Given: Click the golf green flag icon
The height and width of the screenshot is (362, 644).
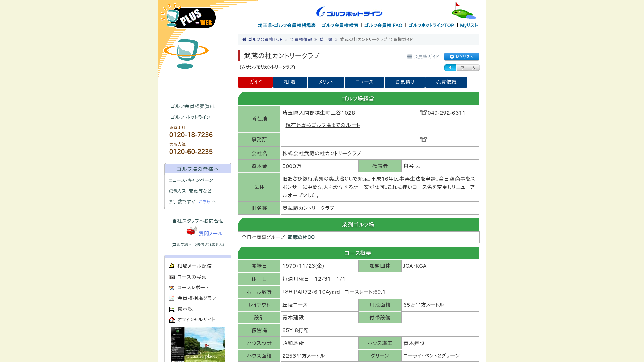Looking at the screenshot, I should [x=464, y=11].
